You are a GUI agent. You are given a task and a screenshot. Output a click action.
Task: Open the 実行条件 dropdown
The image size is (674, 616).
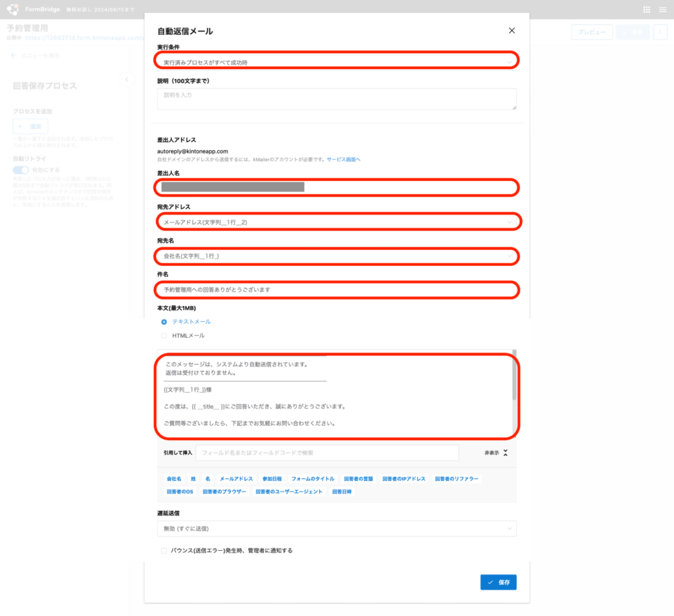pos(336,62)
